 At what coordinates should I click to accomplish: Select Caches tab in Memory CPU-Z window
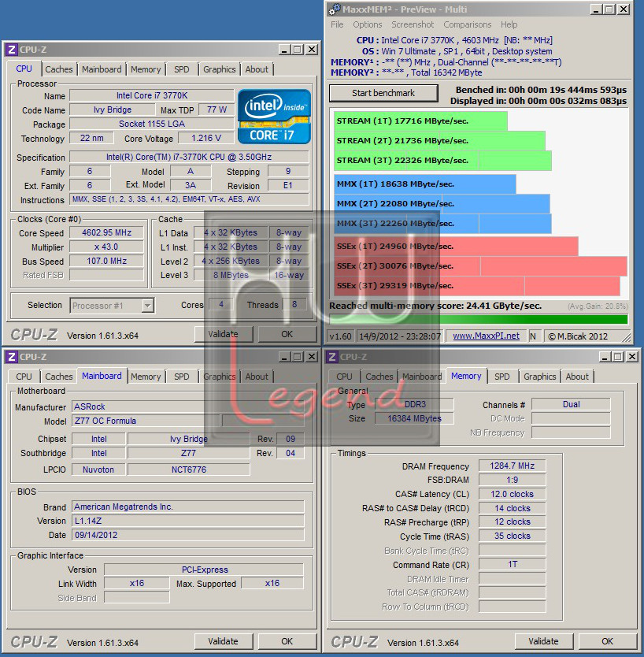[x=379, y=377]
